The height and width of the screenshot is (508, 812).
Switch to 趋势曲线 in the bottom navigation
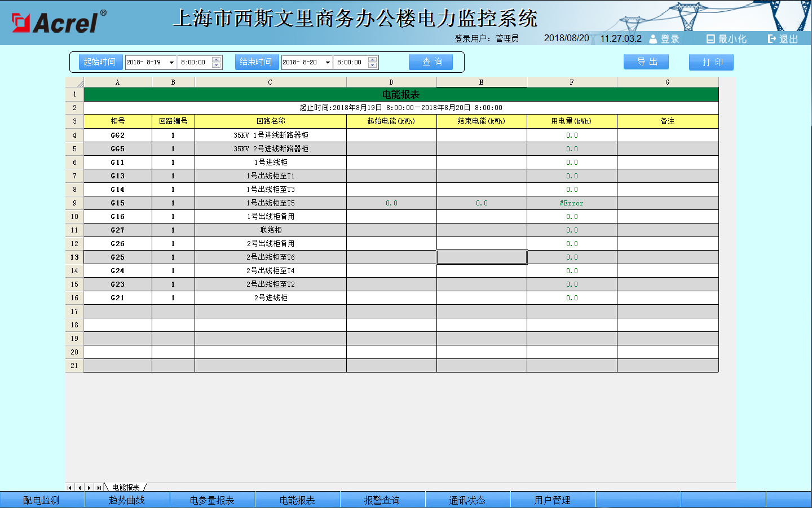pyautogui.click(x=127, y=500)
